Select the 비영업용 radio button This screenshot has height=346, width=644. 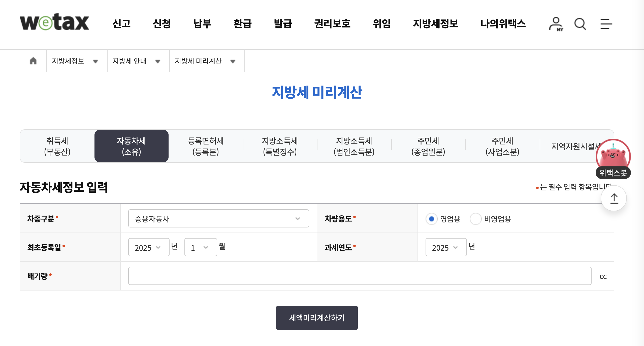pos(475,219)
